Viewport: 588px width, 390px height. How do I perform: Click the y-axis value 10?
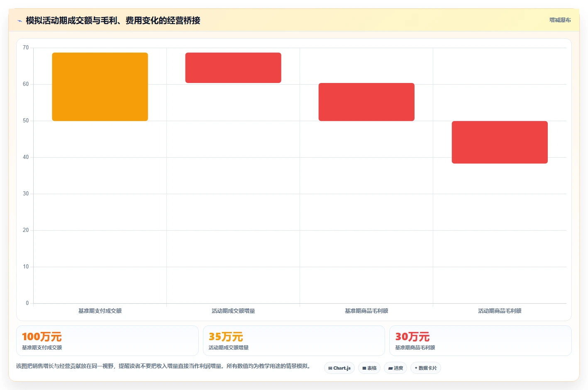(26, 267)
